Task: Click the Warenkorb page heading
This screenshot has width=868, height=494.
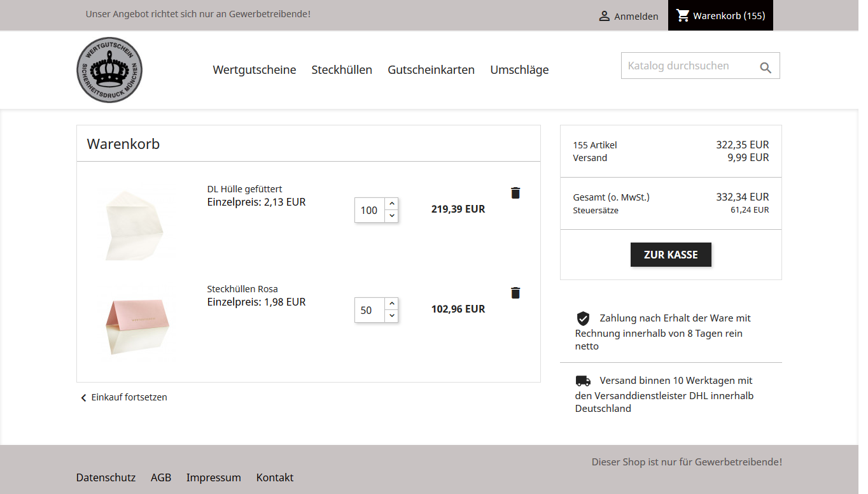Action: tap(123, 144)
